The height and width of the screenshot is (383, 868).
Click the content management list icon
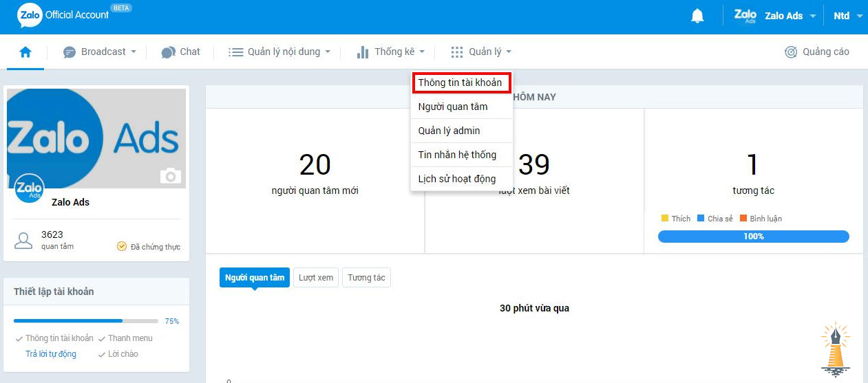coord(236,52)
